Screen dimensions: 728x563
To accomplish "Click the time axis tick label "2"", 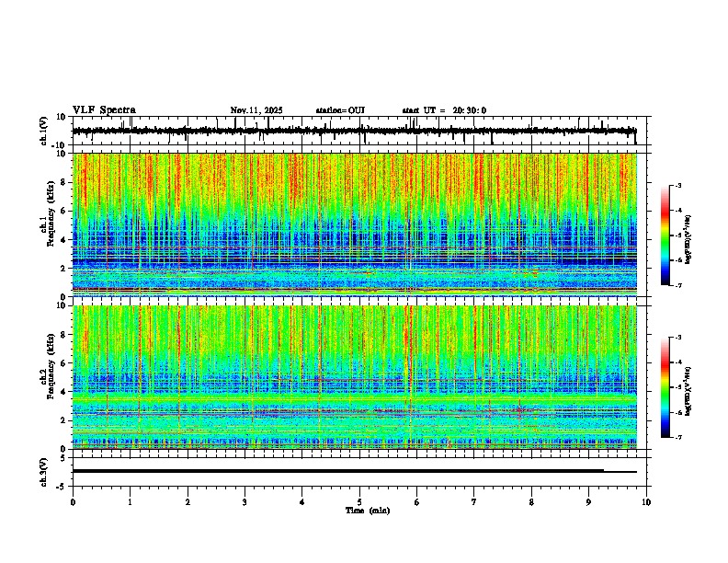I will (188, 502).
